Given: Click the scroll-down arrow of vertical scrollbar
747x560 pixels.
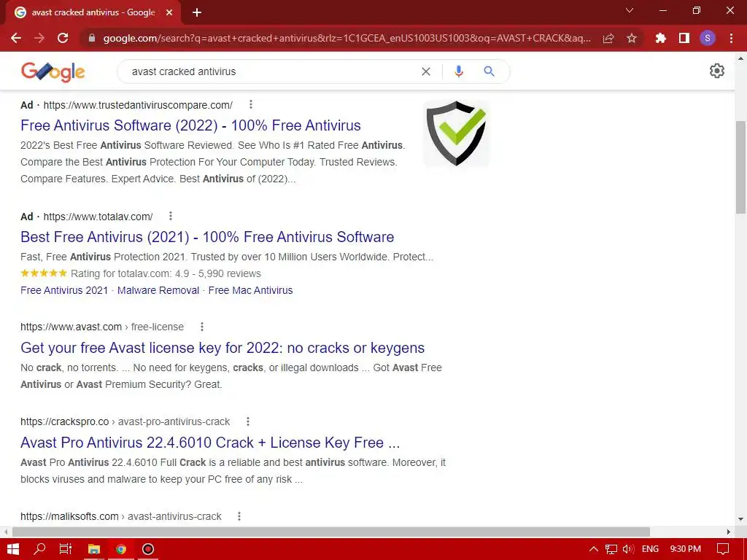Looking at the screenshot, I should tap(740, 519).
